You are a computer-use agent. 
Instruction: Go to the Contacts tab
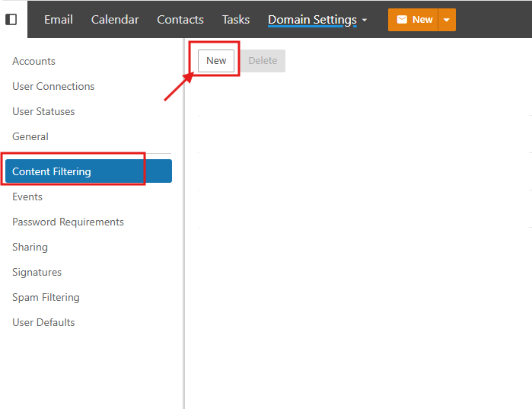click(180, 20)
